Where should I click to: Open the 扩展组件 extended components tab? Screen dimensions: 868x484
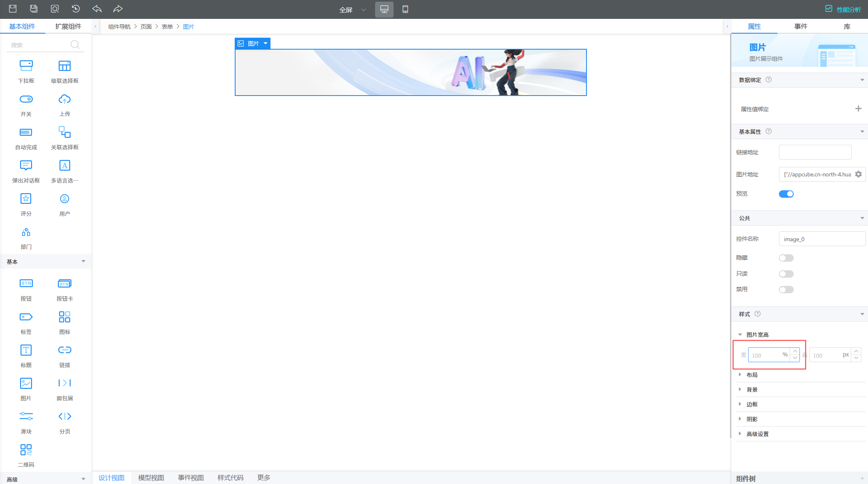[x=68, y=26]
